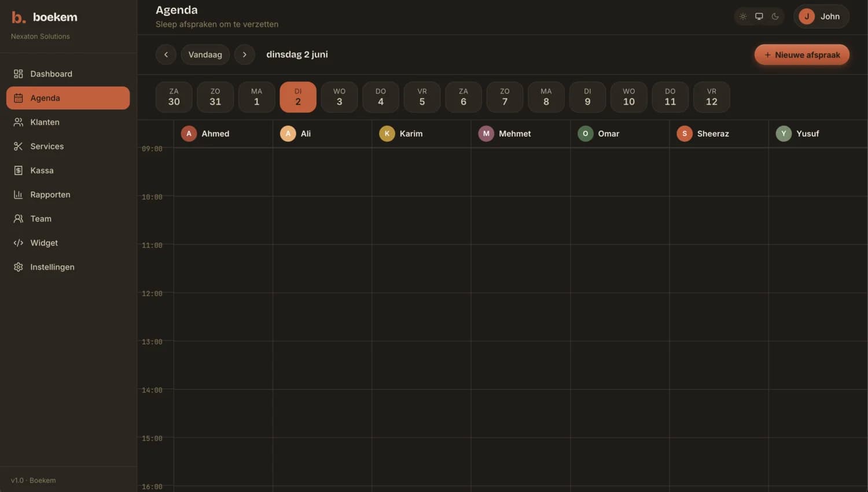Go to previous day with left chevron
This screenshot has width=868, height=492.
[166, 54]
